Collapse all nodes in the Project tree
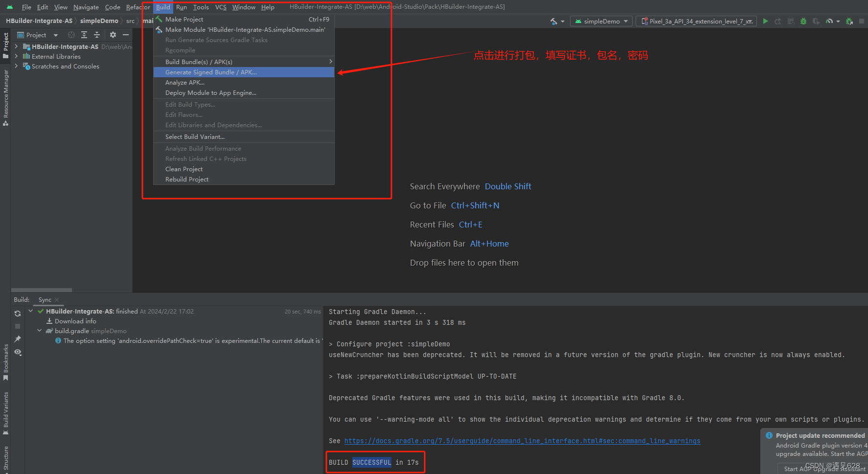Screen dimensions: 868x474 point(96,35)
